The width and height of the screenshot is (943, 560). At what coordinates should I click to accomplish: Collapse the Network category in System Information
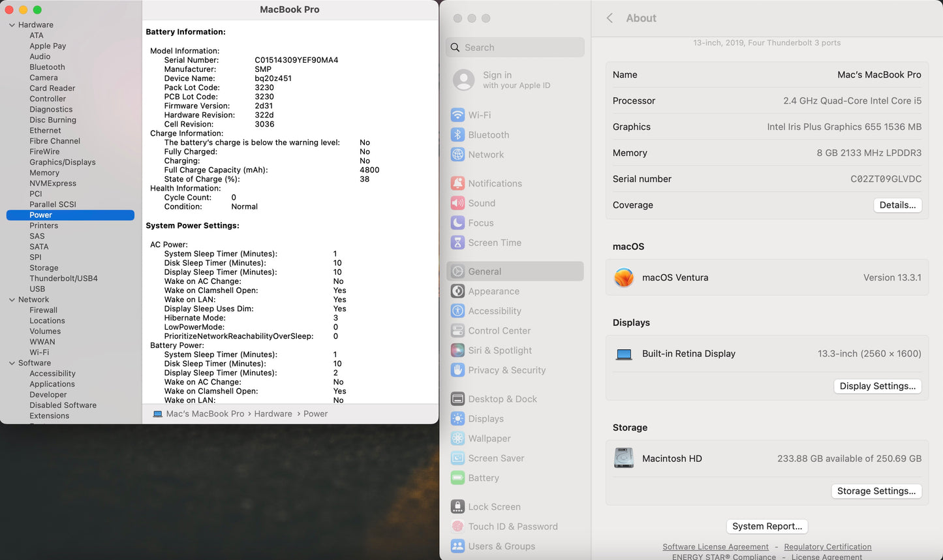(x=11, y=299)
